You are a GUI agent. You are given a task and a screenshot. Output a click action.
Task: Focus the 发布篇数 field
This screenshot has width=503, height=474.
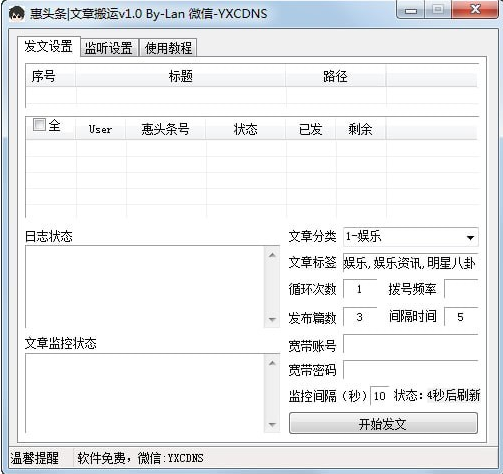pos(360,317)
